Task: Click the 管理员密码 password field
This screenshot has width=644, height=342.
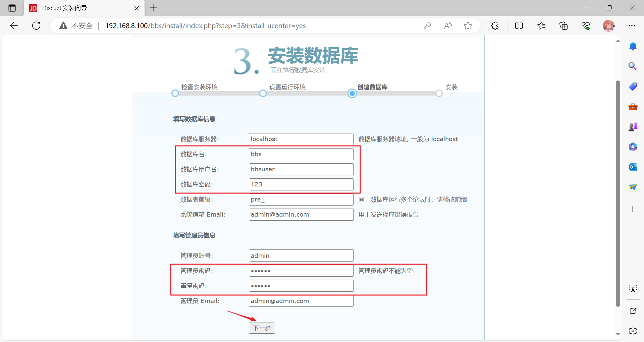Action: 301,271
